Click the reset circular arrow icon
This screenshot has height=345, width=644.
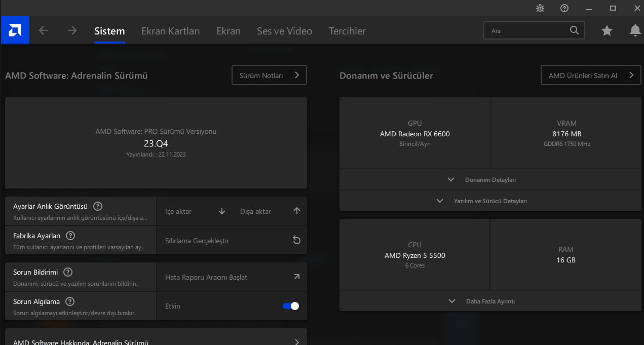click(x=297, y=240)
